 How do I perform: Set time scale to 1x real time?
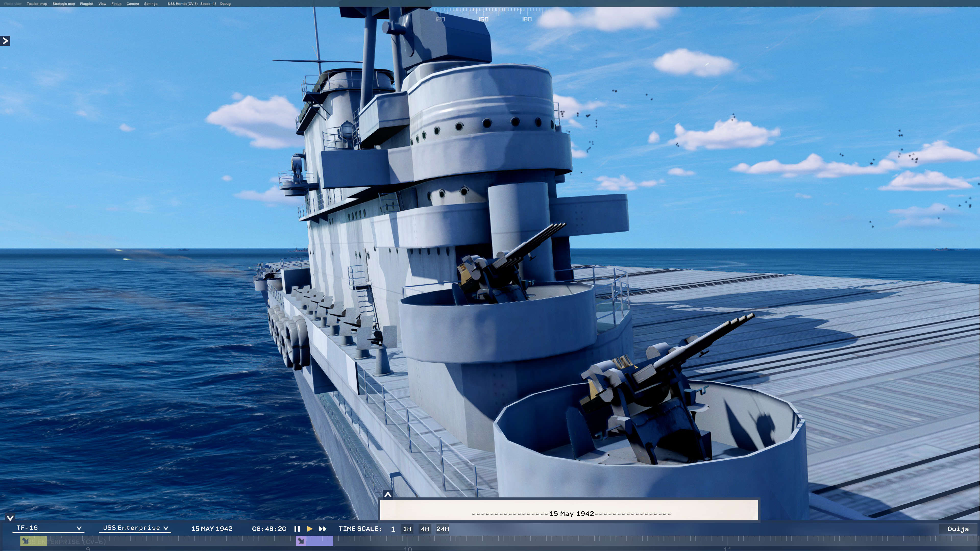pyautogui.click(x=393, y=529)
